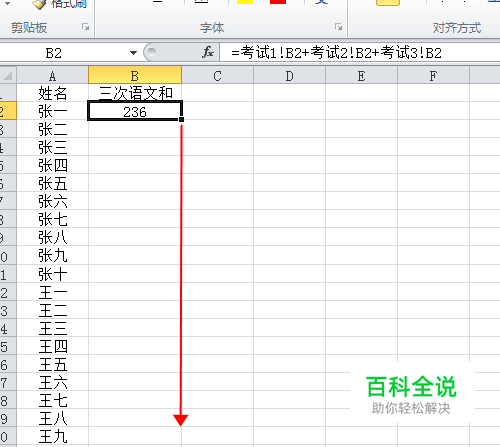Select the cell with name 王六
The height and width of the screenshot is (447, 500).
[x=52, y=382]
